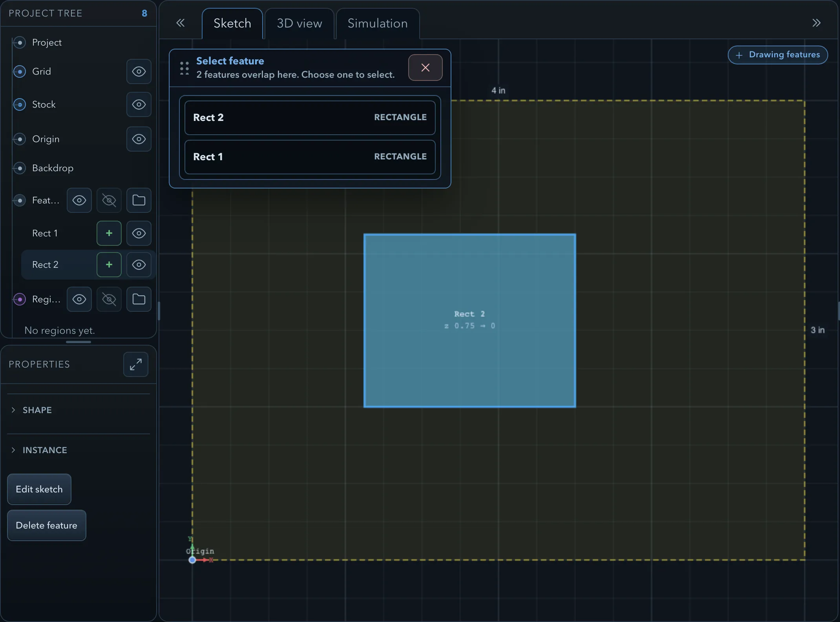840x622 pixels.
Task: Select Rect 2 in project tree
Action: 45,265
